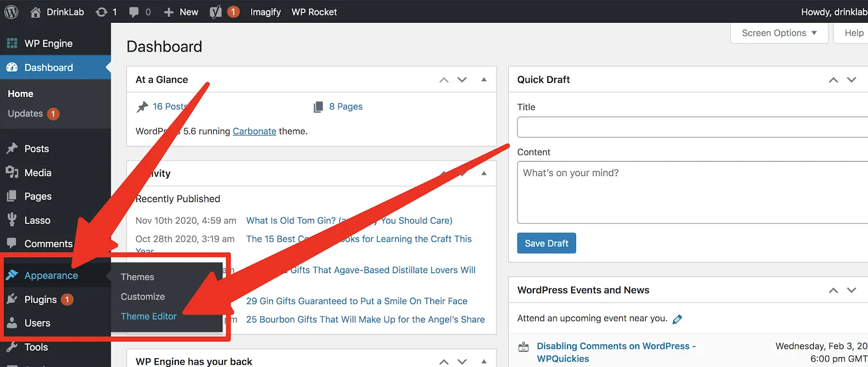Open Imagify in admin bar
Screen dimensions: 868x367
[265, 12]
